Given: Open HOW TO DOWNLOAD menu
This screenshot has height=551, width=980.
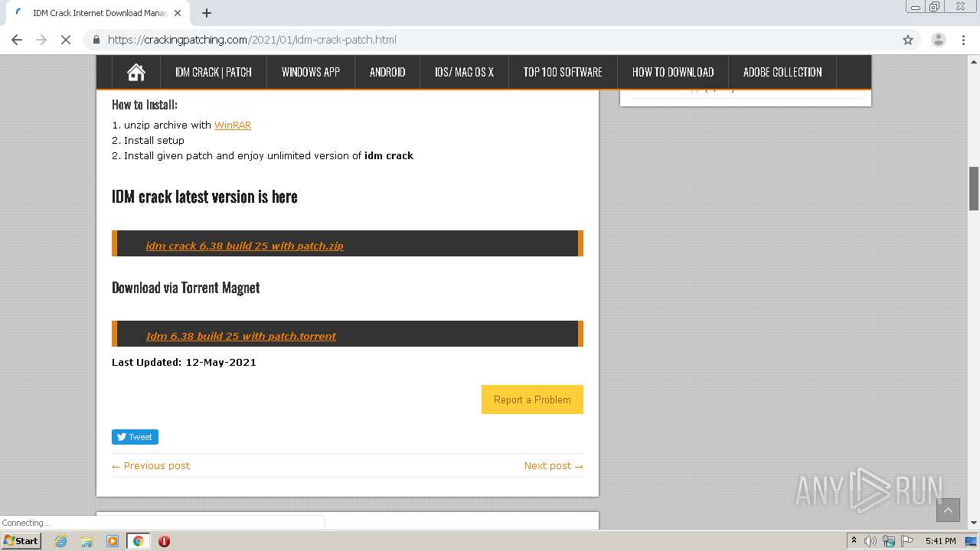Looking at the screenshot, I should pyautogui.click(x=673, y=72).
